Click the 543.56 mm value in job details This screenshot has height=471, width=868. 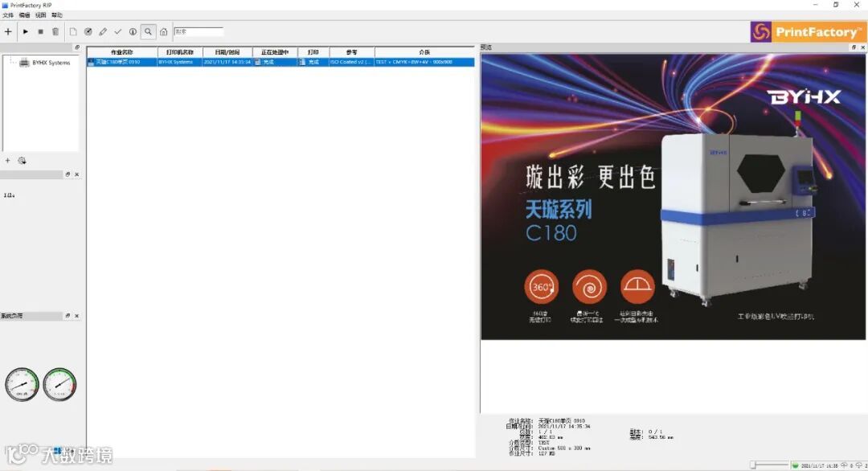click(x=661, y=437)
